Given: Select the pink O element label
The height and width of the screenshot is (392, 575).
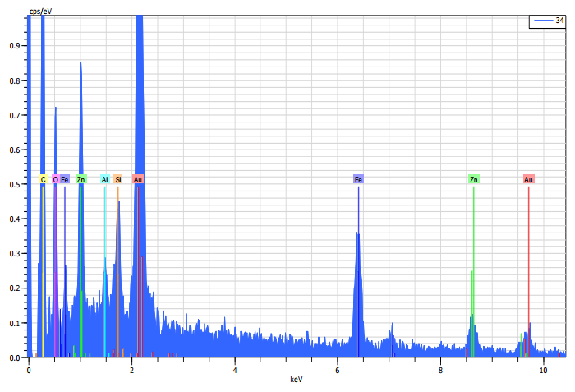Looking at the screenshot, I should click(55, 179).
